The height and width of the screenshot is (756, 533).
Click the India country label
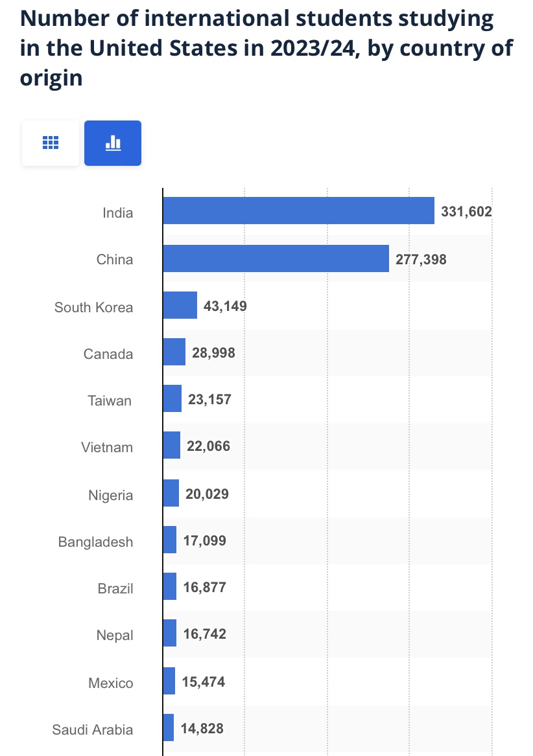[117, 212]
